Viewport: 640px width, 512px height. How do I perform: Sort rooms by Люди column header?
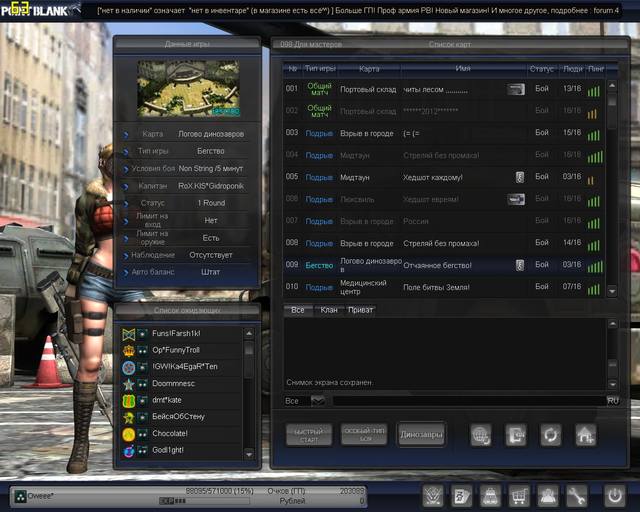pyautogui.click(x=573, y=69)
